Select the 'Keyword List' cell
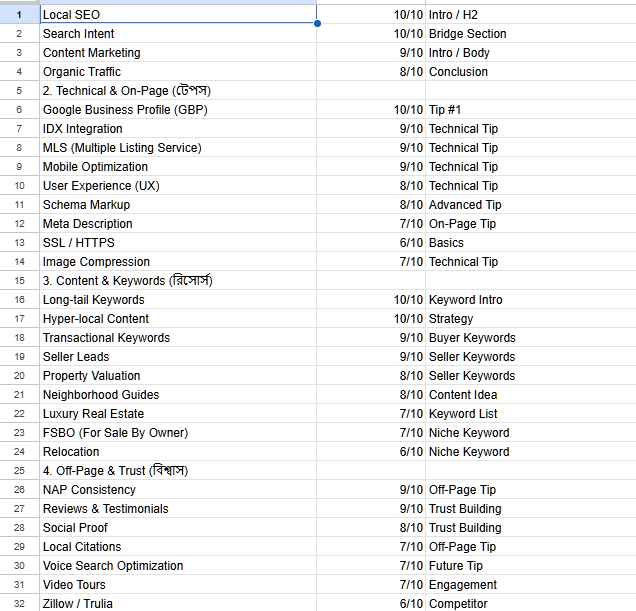 pos(531,413)
